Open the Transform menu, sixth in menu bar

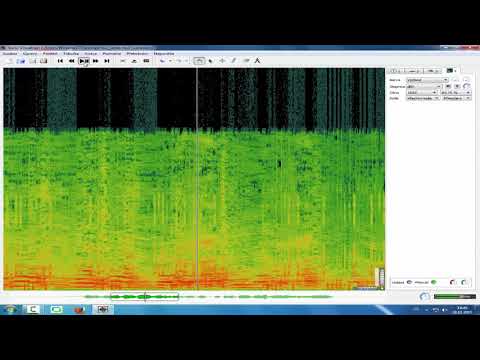point(112,54)
